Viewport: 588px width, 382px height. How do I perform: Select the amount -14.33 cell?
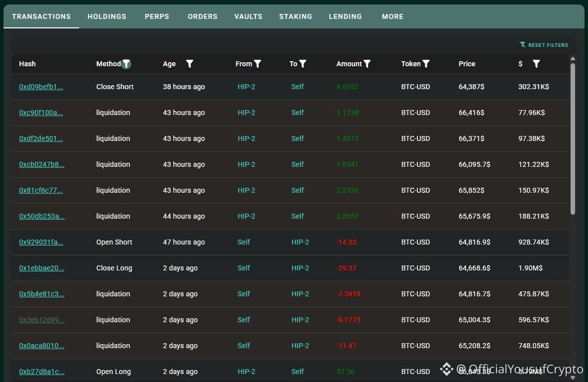pos(346,242)
